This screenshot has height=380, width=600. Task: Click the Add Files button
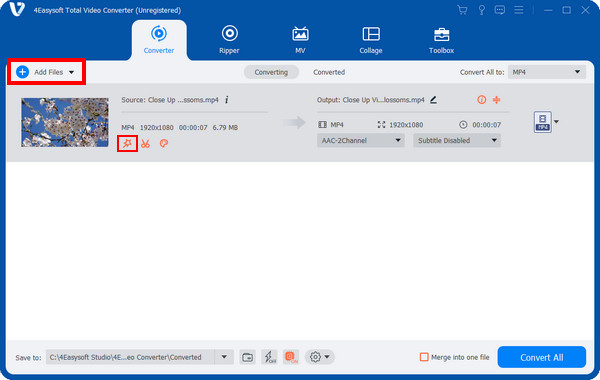(x=46, y=72)
